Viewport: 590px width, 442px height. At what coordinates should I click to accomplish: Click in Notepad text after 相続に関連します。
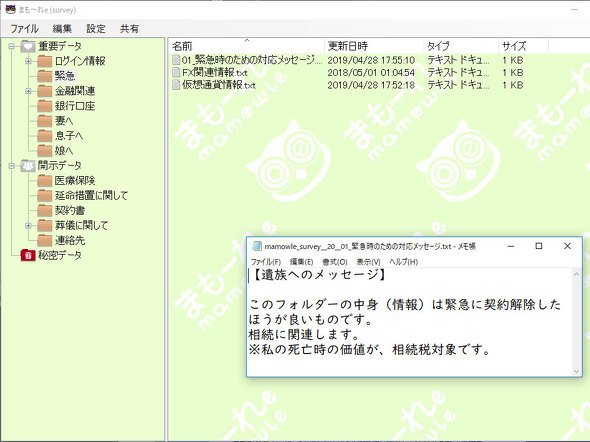pyautogui.click(x=362, y=334)
